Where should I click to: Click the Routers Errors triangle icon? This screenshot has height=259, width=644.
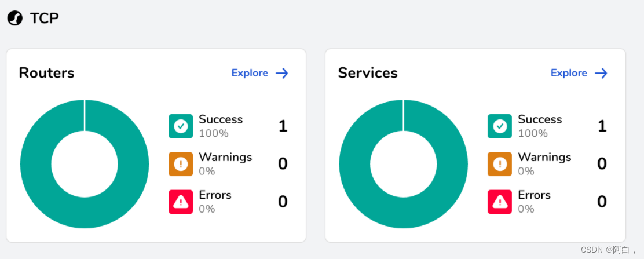[x=181, y=202]
